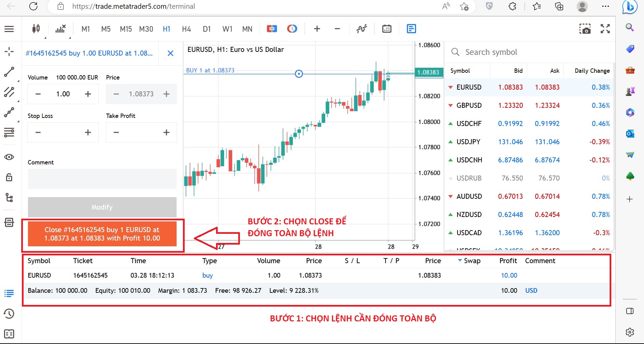Sort positions by the Profit column

click(508, 261)
